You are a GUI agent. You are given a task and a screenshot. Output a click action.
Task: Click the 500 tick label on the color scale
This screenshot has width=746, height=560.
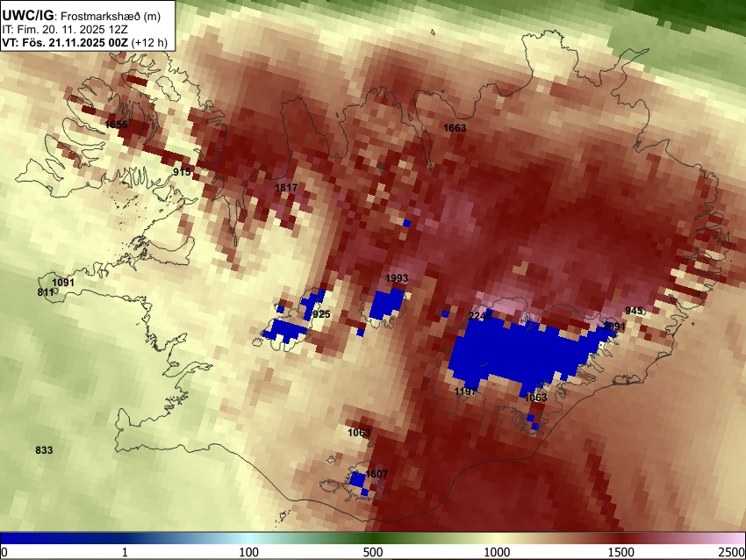pyautogui.click(x=373, y=552)
